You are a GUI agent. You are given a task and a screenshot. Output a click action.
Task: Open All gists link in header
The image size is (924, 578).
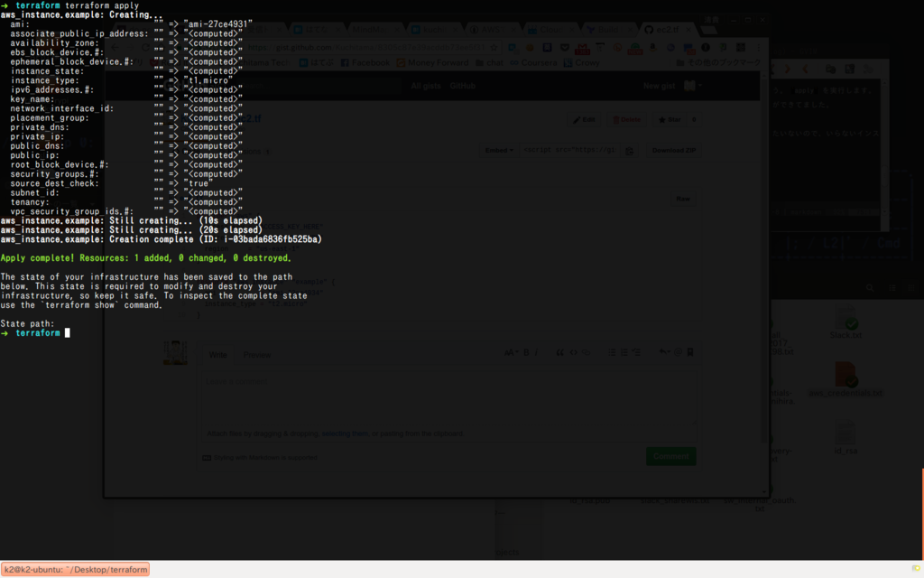426,86
